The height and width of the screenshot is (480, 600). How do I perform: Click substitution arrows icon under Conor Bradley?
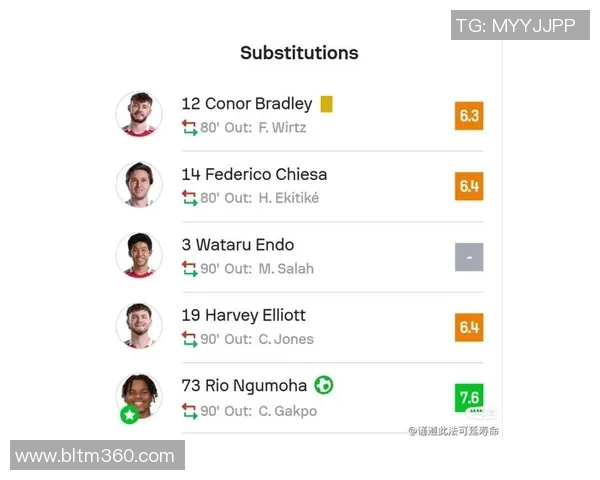(190, 128)
